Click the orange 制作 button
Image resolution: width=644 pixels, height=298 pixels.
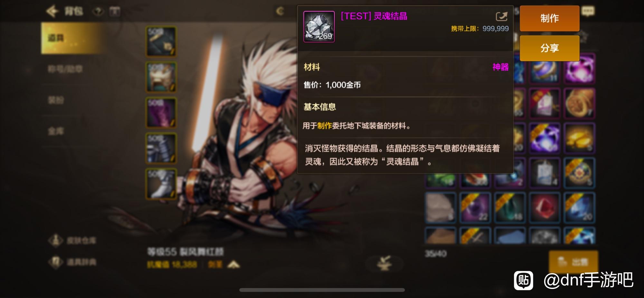(x=549, y=18)
